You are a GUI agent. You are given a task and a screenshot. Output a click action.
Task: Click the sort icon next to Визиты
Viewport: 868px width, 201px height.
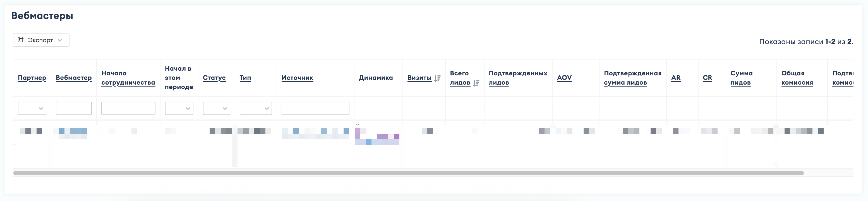(x=437, y=78)
